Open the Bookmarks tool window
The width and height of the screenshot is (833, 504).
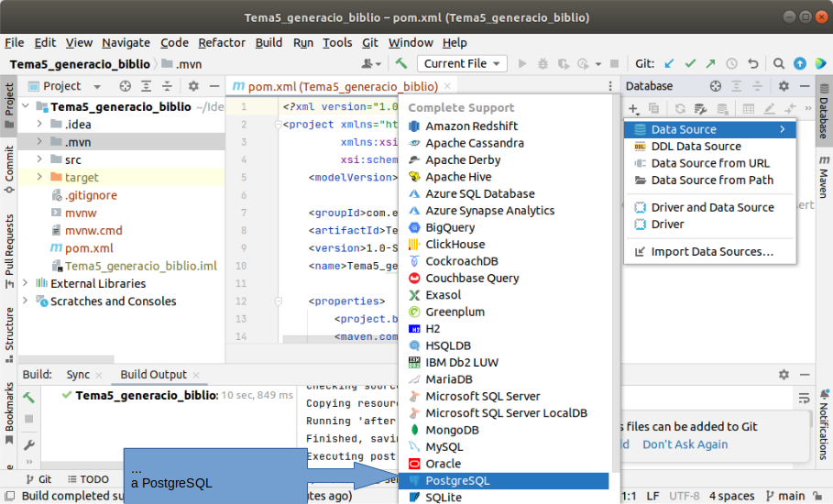click(9, 413)
